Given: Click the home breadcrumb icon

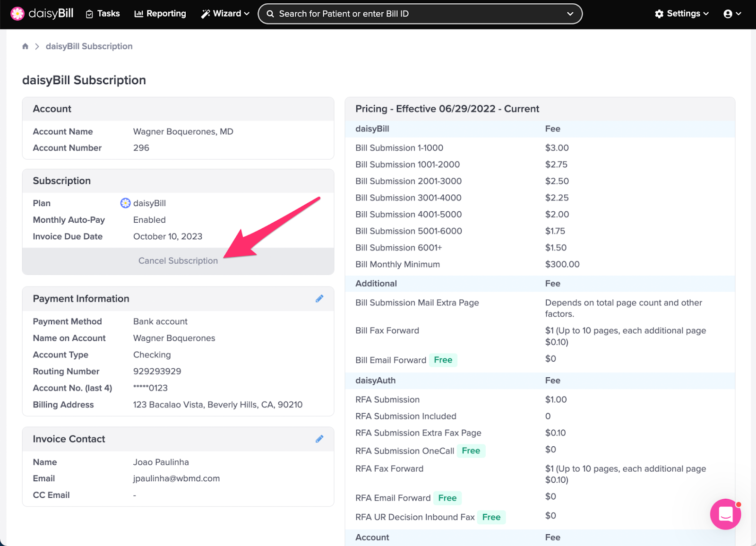Looking at the screenshot, I should click(x=25, y=46).
